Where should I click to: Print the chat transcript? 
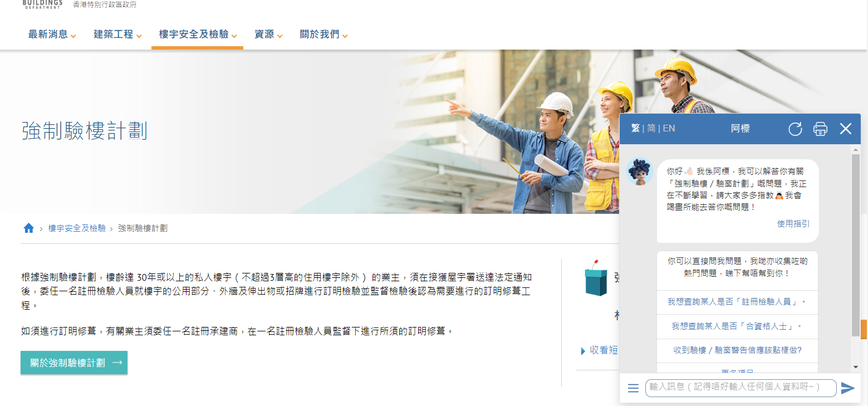[820, 129]
